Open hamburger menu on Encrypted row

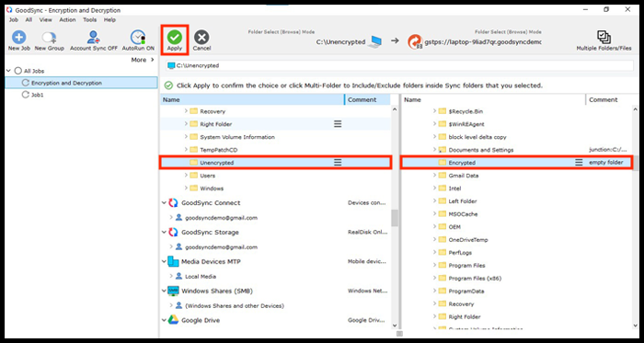point(579,163)
